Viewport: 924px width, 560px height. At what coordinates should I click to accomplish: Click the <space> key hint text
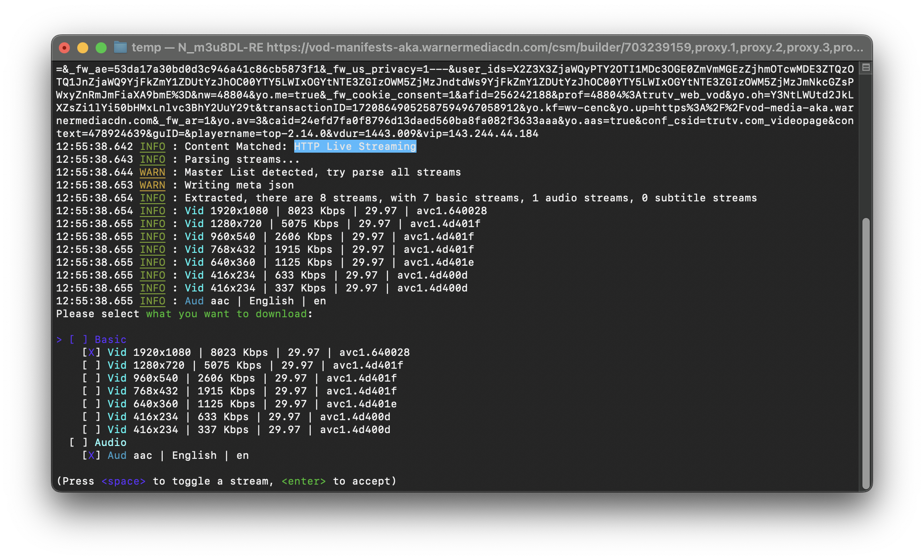(x=123, y=481)
